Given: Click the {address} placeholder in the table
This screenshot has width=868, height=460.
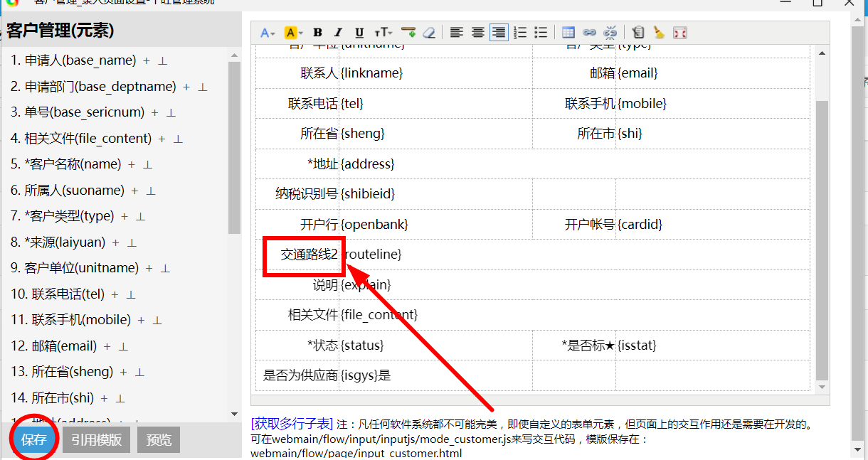Looking at the screenshot, I should 367,164.
